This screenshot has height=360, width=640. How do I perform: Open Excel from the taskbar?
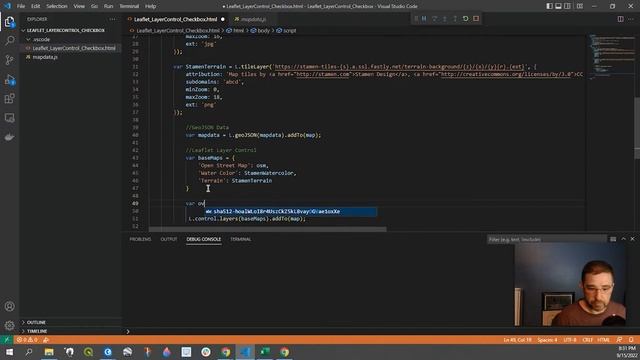pyautogui.click(x=264, y=352)
